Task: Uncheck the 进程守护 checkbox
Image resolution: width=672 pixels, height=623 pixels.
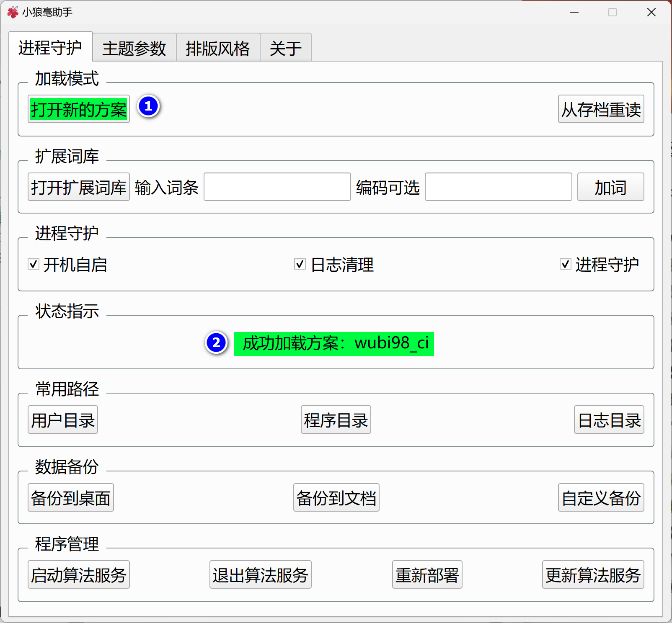Action: coord(565,264)
